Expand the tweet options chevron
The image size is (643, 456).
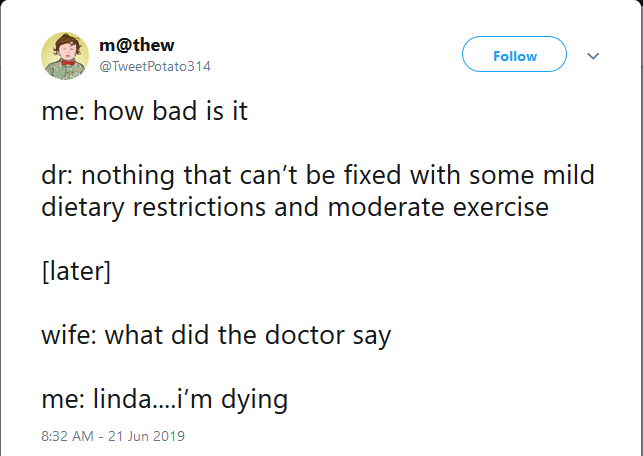(593, 56)
